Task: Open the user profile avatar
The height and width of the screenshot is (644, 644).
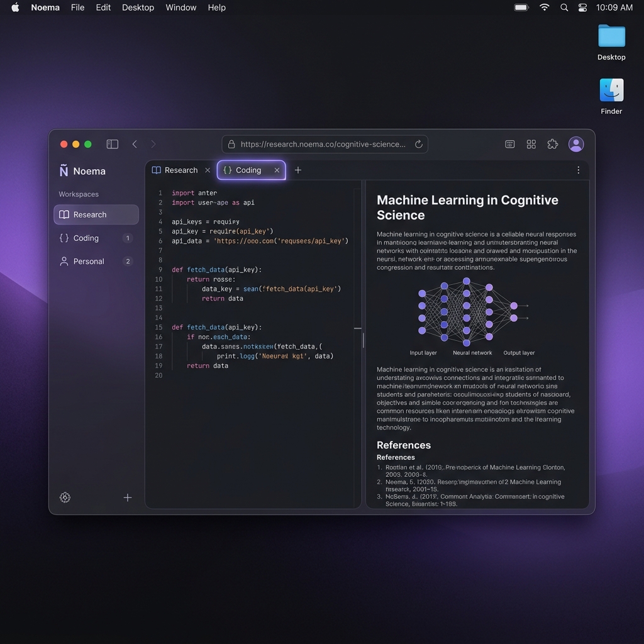Action: [576, 144]
